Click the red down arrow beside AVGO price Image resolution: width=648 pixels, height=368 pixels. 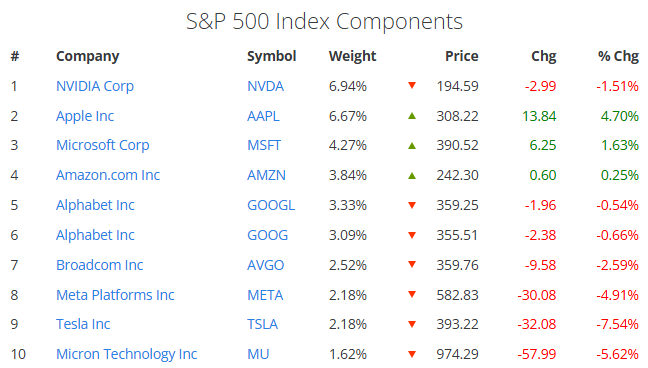[x=412, y=265]
